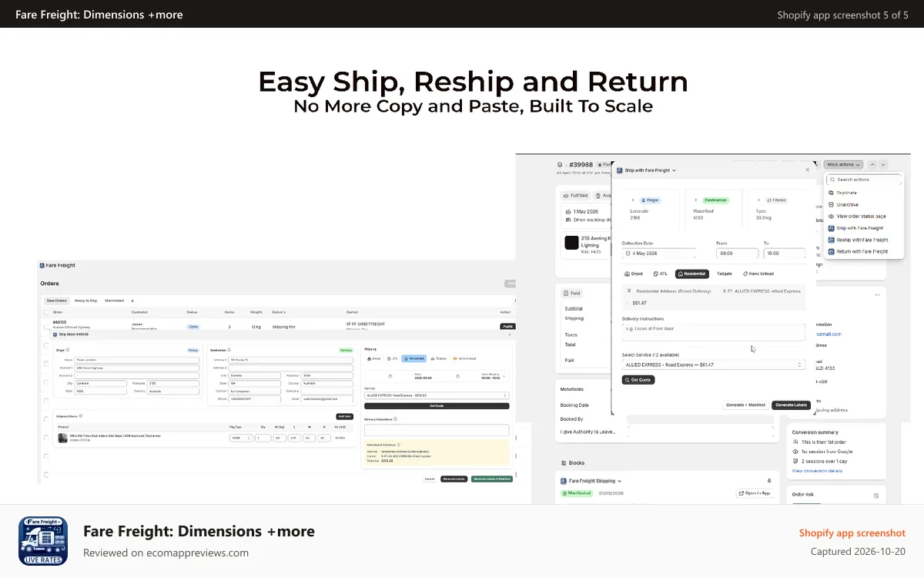The image size is (924, 578).
Task: Choose Return with Fare Freight menu entry
Action: 857,251
